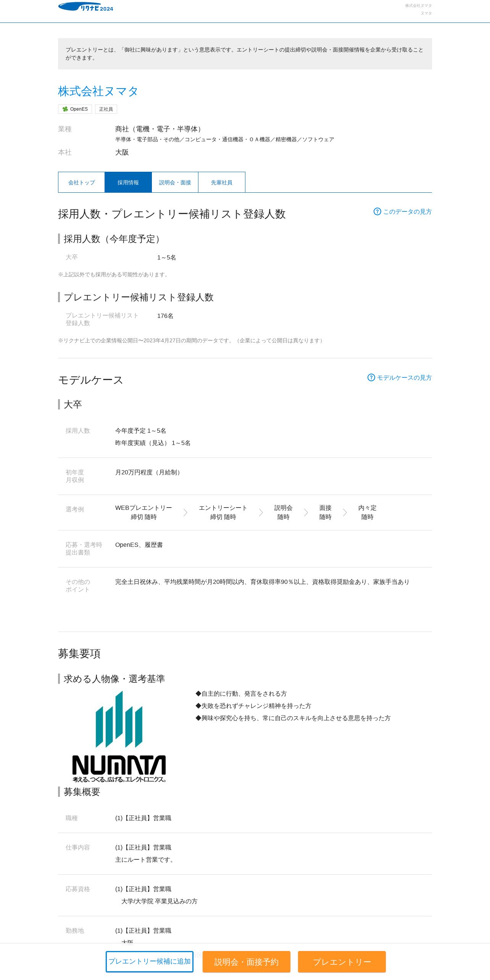
Task: Click the 176名 registration count
Action: point(165,316)
